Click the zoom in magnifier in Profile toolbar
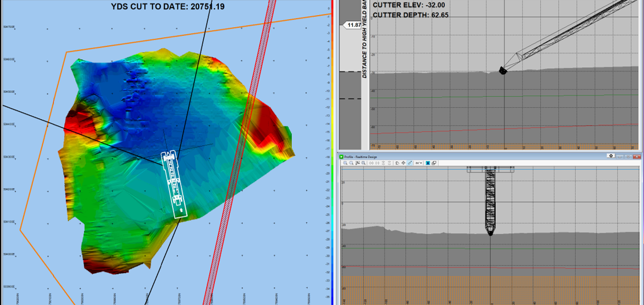The height and width of the screenshot is (305, 644). click(x=345, y=163)
